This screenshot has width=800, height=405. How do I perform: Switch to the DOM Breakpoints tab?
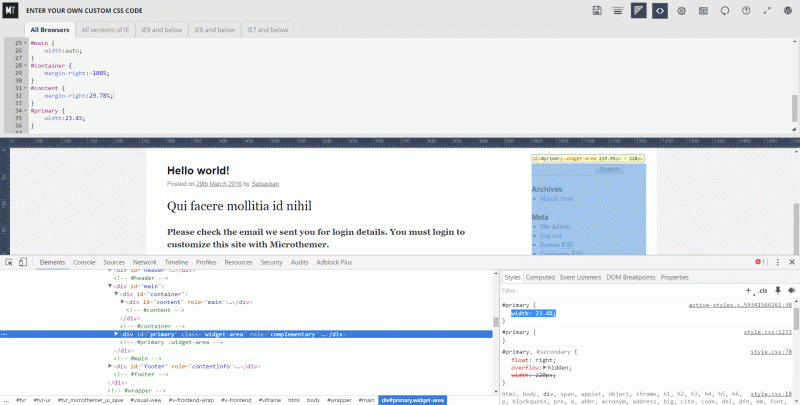point(631,277)
